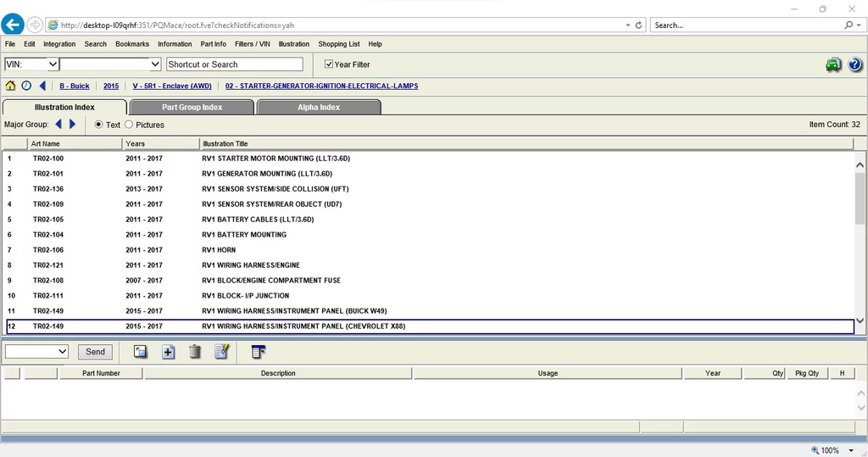Go to next Major Group arrow
Screen dimensions: 868x457
(x=73, y=125)
